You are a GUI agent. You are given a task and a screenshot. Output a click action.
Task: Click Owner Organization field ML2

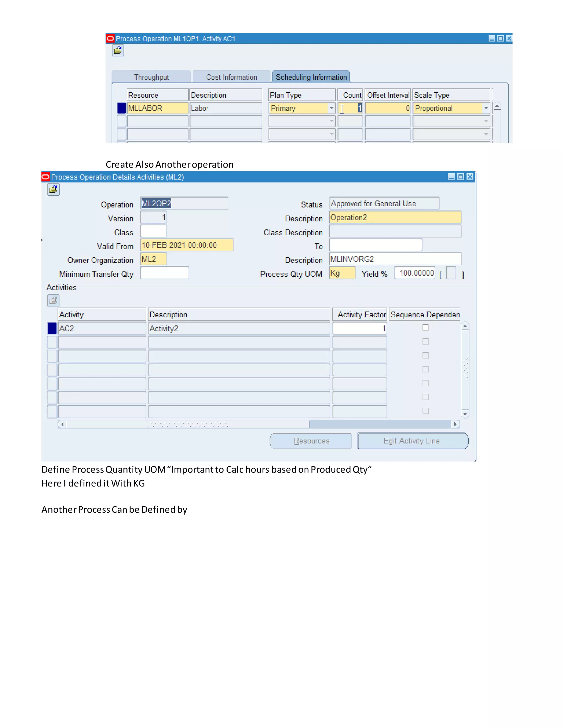click(153, 259)
